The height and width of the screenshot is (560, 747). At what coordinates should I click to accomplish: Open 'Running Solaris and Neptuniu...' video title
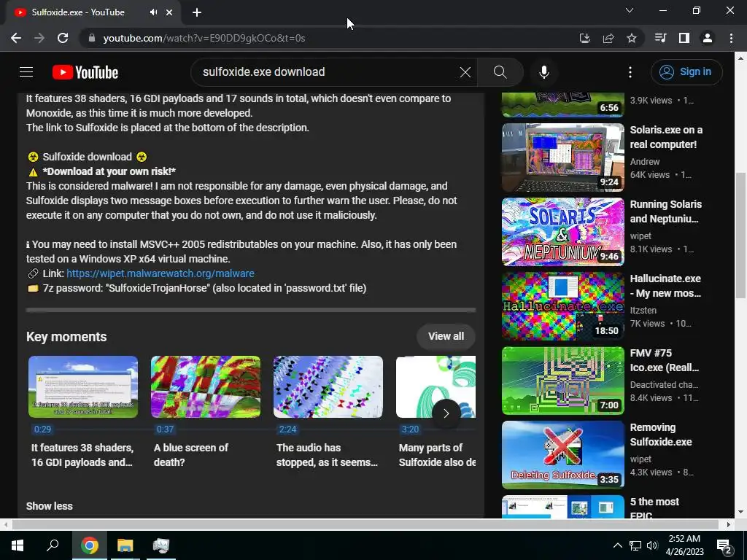click(665, 211)
